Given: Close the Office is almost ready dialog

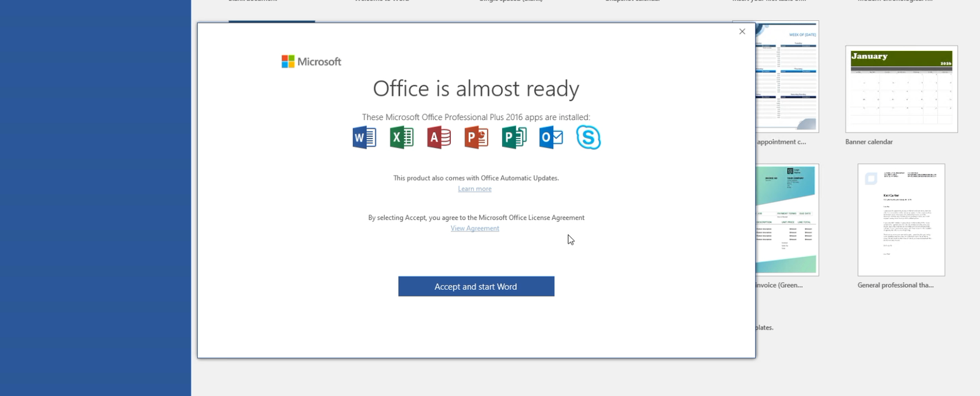Looking at the screenshot, I should [x=742, y=31].
